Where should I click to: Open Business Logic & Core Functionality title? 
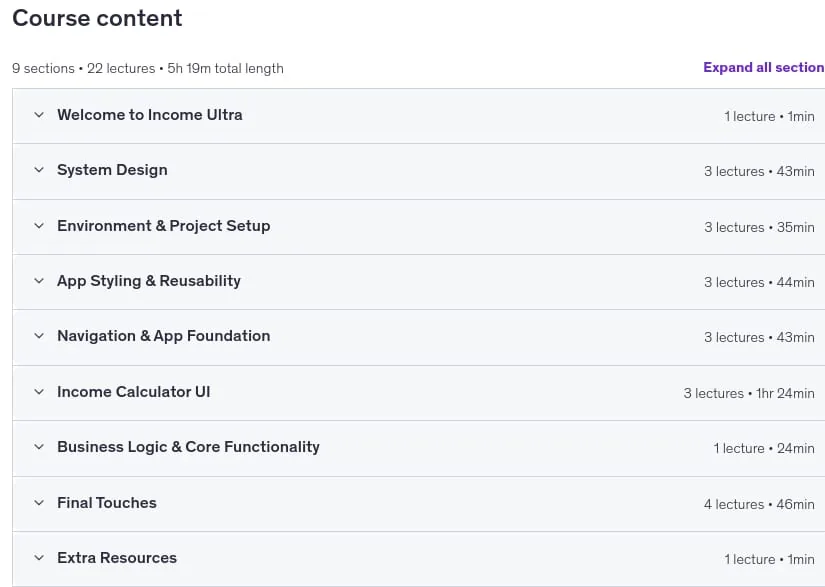click(x=188, y=447)
